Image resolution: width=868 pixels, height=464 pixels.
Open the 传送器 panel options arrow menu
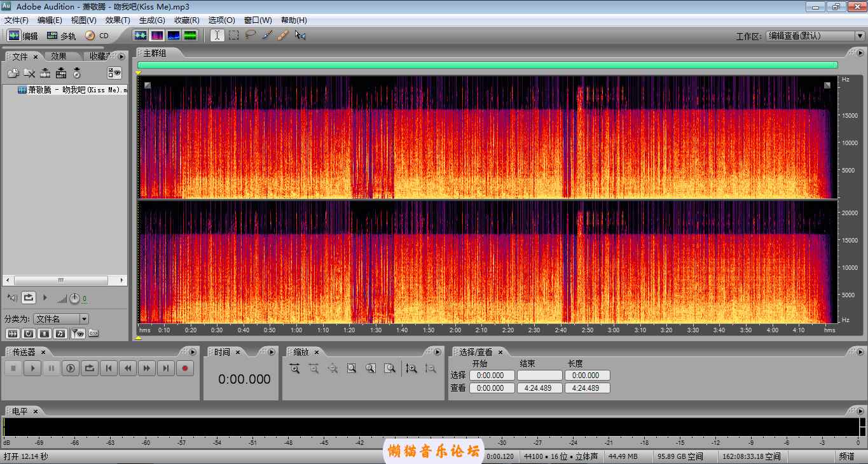[x=193, y=352]
